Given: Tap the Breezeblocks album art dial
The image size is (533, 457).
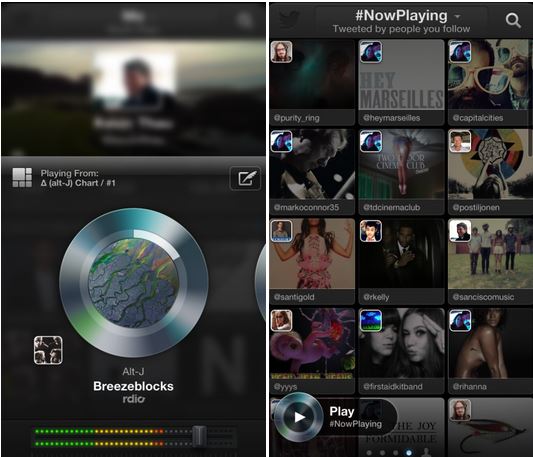Looking at the screenshot, I should pos(134,283).
